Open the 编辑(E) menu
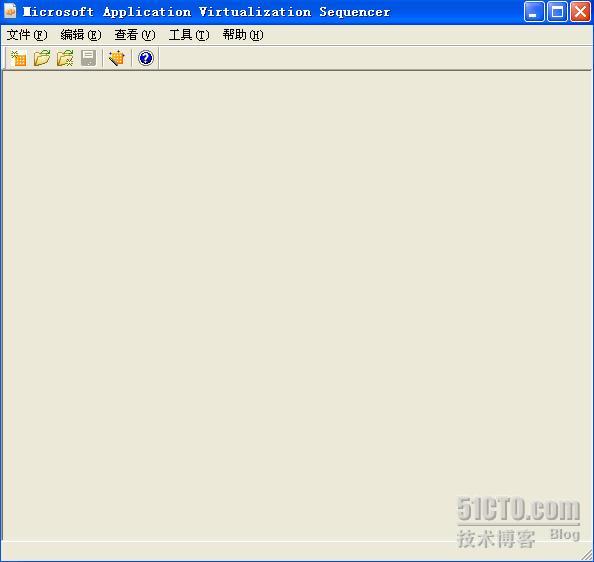The width and height of the screenshot is (594, 562). pyautogui.click(x=81, y=35)
